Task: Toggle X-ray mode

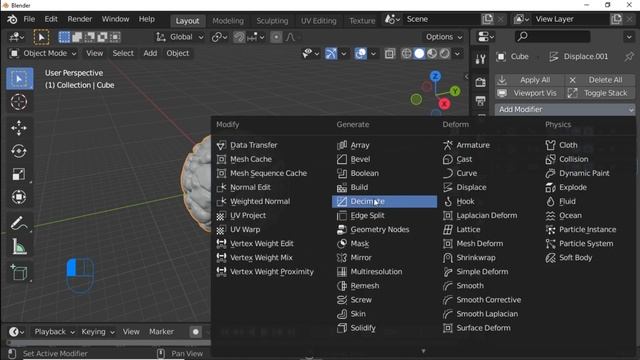Action: tap(390, 53)
